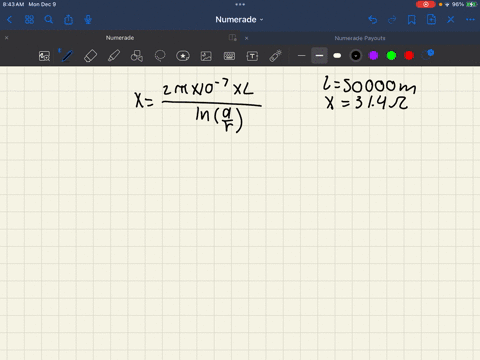The height and width of the screenshot is (360, 480).
Task: Tap the handwritten 'X = 31.4Ω' value
Action: click(367, 103)
